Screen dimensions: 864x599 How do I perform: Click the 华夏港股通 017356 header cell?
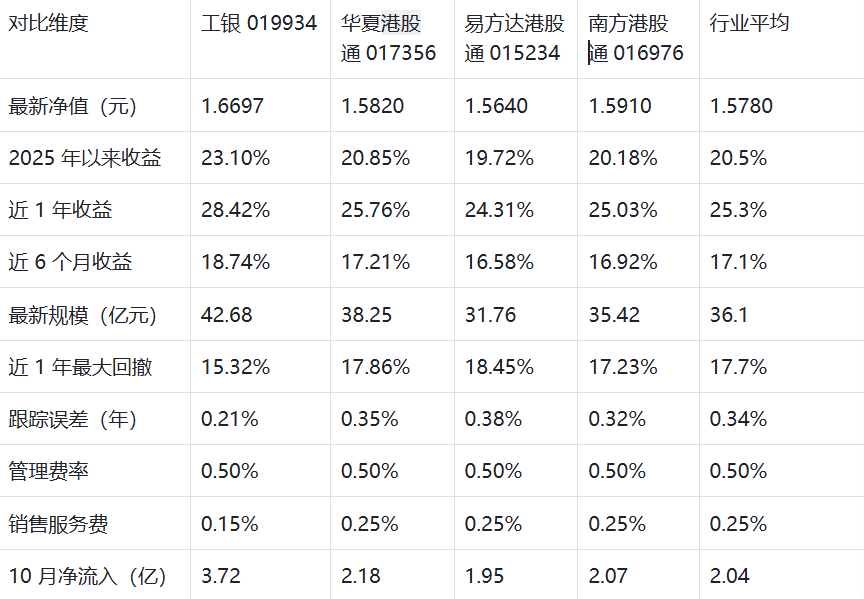coord(392,39)
